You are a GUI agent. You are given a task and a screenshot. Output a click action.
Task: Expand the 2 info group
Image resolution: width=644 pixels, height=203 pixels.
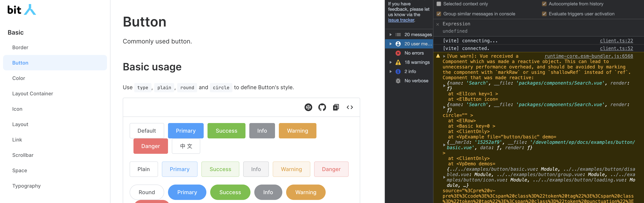pos(390,72)
